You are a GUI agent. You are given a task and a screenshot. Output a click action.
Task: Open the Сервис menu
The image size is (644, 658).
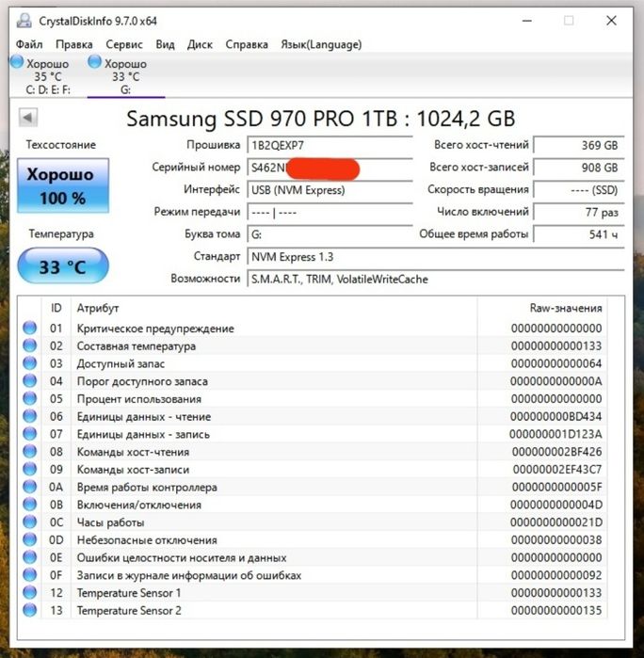click(124, 44)
